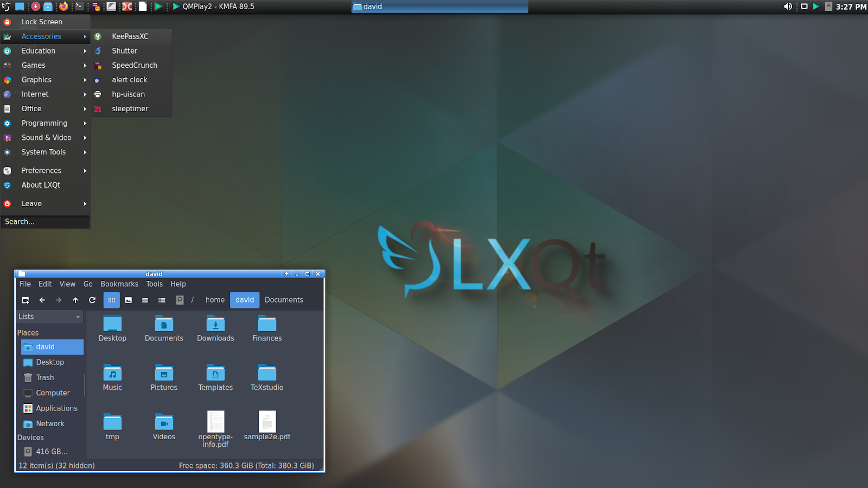Image resolution: width=868 pixels, height=488 pixels.
Task: Open the Bookmarks menu in file manager
Action: 119,284
